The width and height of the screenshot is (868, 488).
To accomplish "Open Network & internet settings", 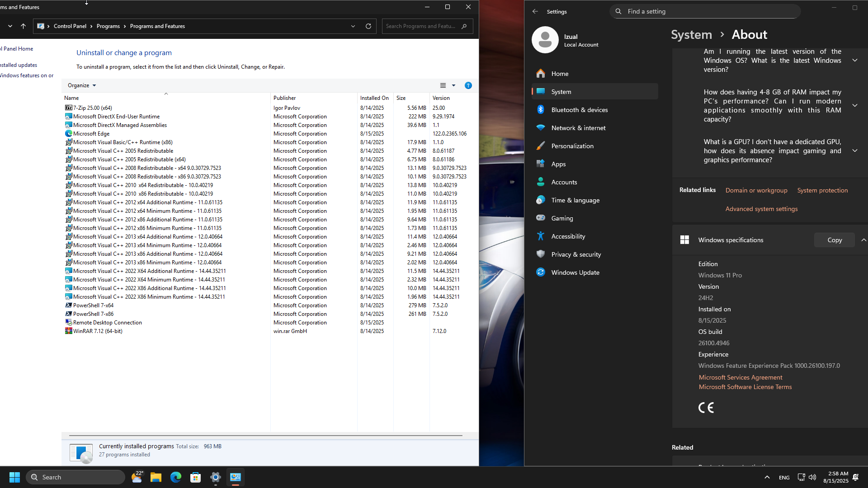I will [x=595, y=128].
